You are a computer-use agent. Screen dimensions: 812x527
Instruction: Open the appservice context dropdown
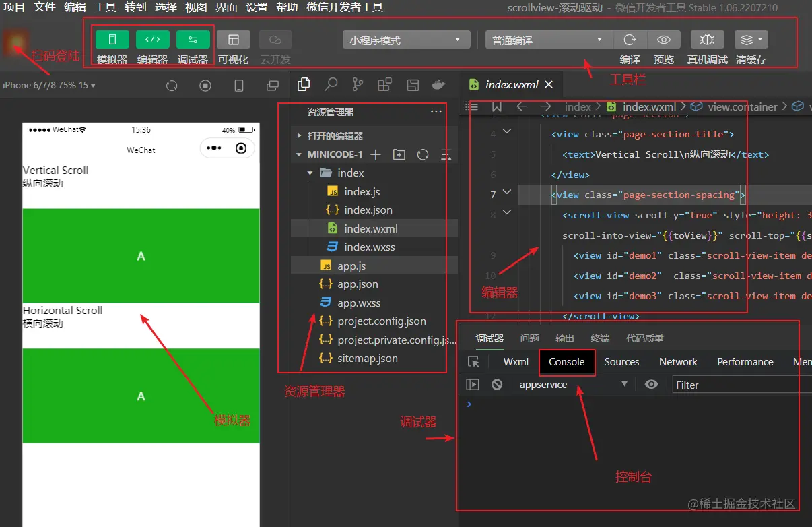(x=573, y=385)
